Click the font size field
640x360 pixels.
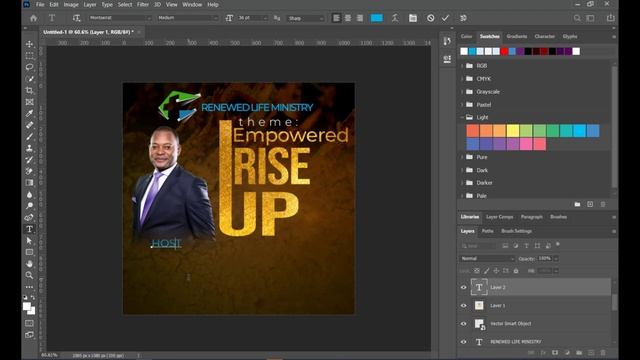(253, 18)
